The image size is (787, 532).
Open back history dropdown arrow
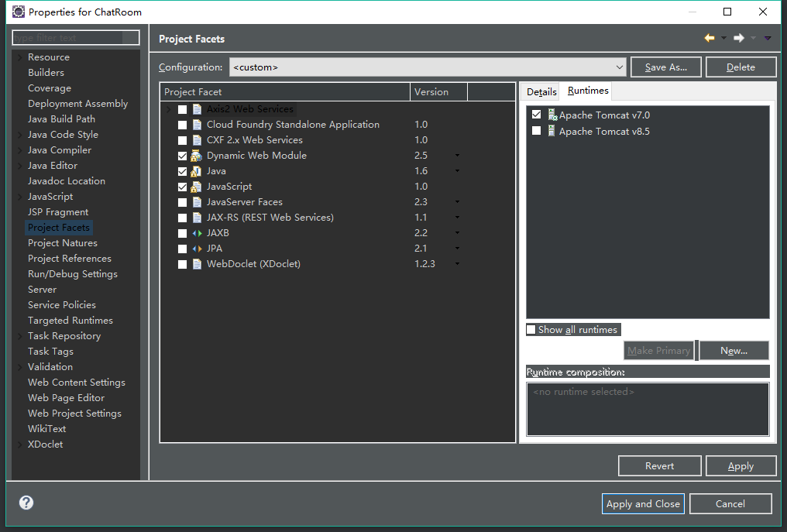point(723,38)
